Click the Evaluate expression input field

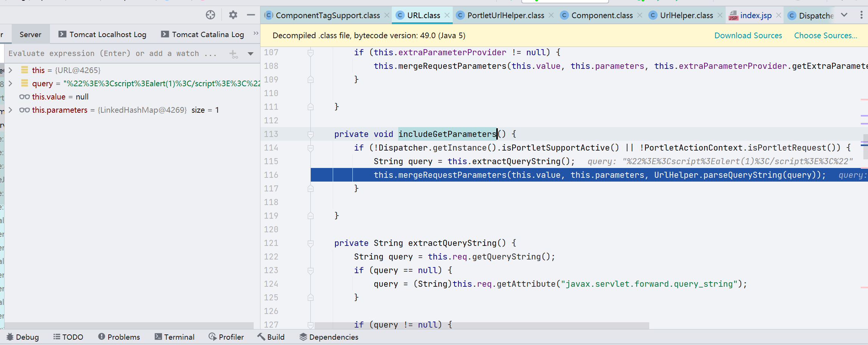click(x=114, y=53)
